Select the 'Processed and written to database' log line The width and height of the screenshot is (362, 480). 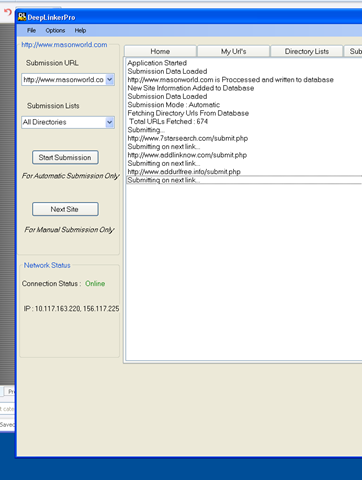coord(231,80)
